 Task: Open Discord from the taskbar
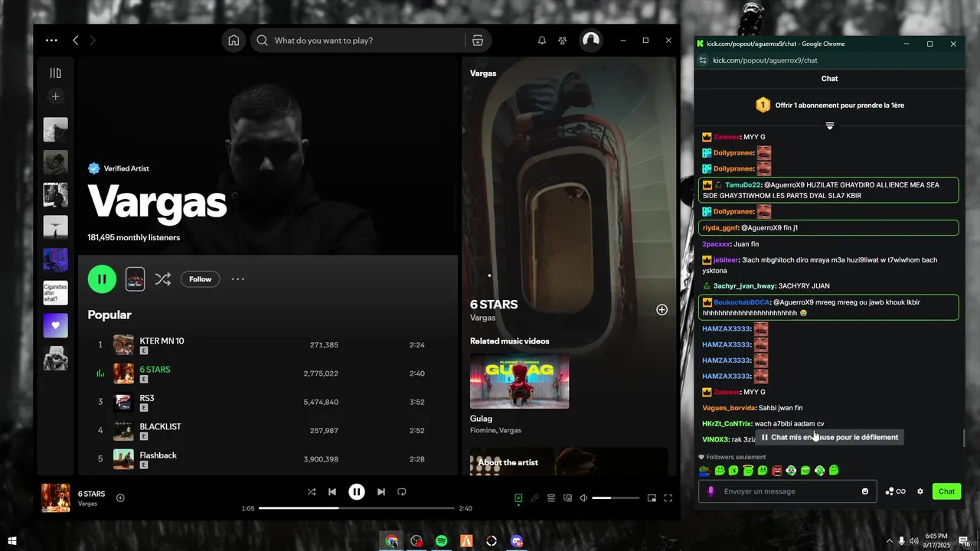coord(517,541)
